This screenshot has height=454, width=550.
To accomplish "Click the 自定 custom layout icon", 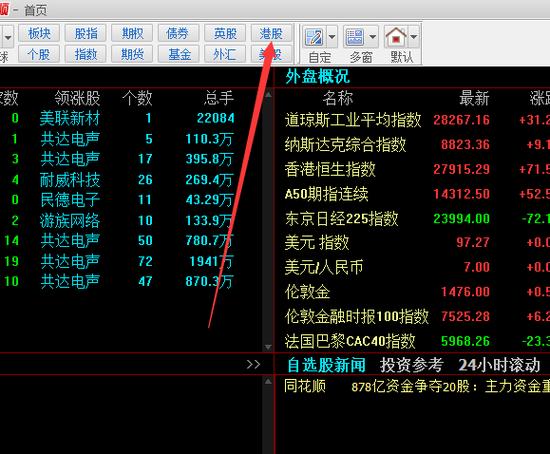I will coord(314,36).
